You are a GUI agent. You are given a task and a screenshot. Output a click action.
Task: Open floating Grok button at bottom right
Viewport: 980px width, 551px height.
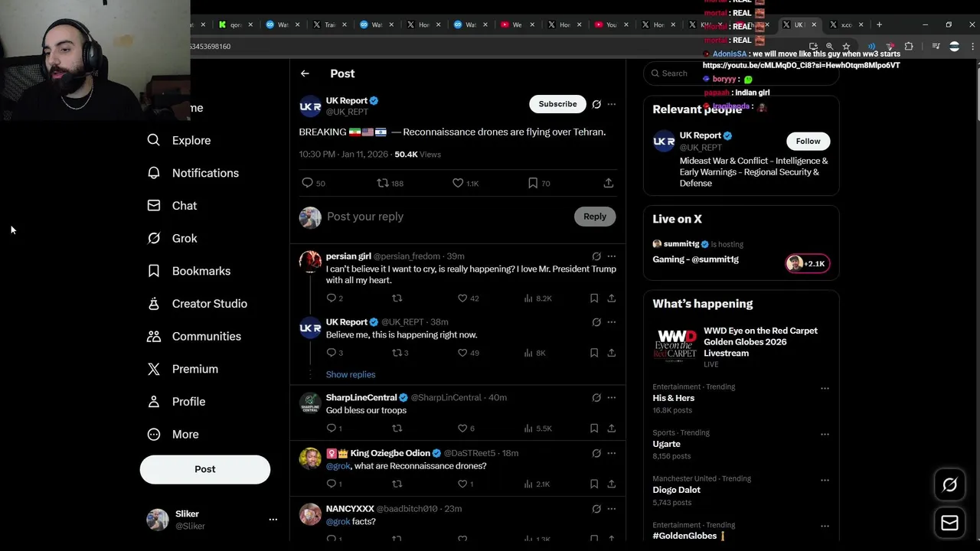(949, 484)
